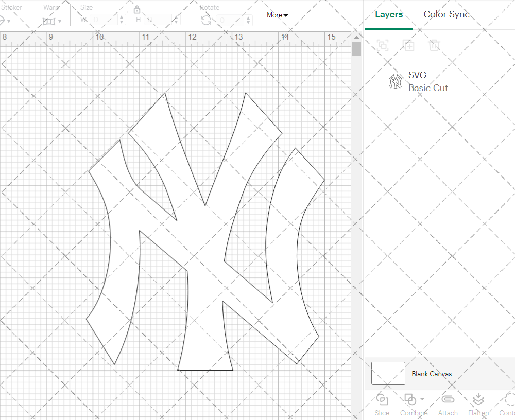Click the Rotate icon
Viewport: 515px width, 420px height.
207,21
